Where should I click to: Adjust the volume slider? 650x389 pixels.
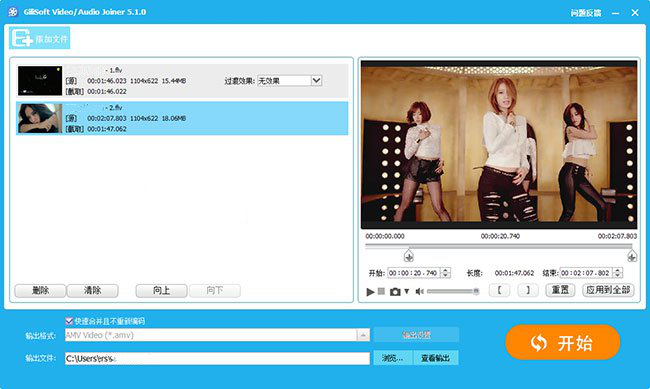pos(453,292)
